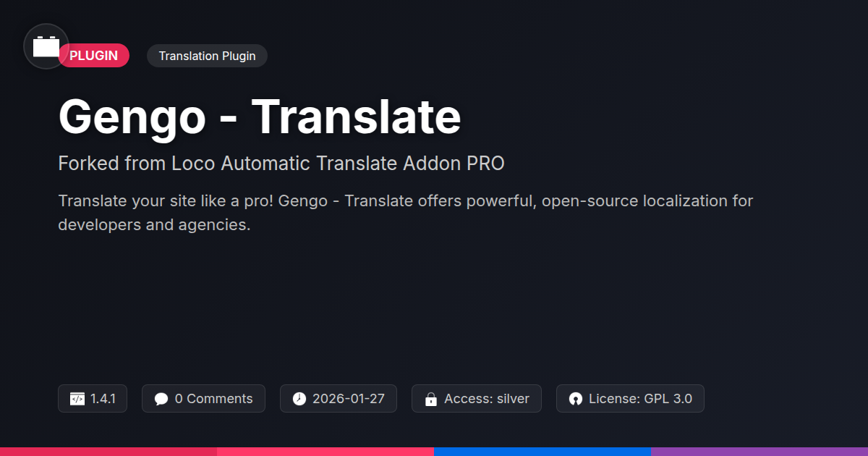Click the clock icon next to the date
The height and width of the screenshot is (456, 868).
coord(299,399)
